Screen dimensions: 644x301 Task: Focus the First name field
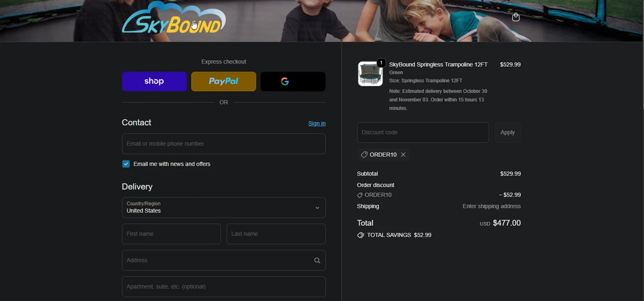coord(171,234)
